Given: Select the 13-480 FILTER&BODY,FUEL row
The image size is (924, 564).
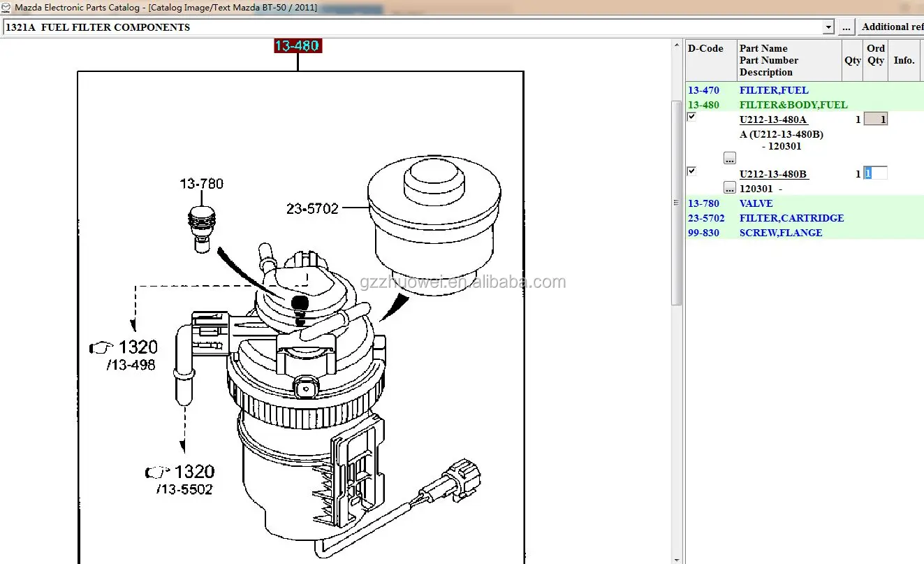Looking at the screenshot, I should coord(805,105).
